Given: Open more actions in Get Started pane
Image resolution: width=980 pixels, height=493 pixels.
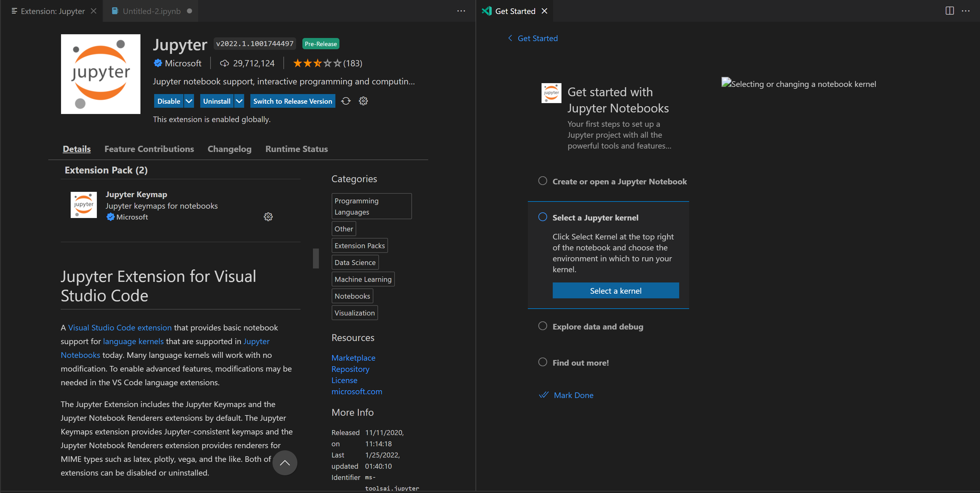Looking at the screenshot, I should (x=967, y=11).
